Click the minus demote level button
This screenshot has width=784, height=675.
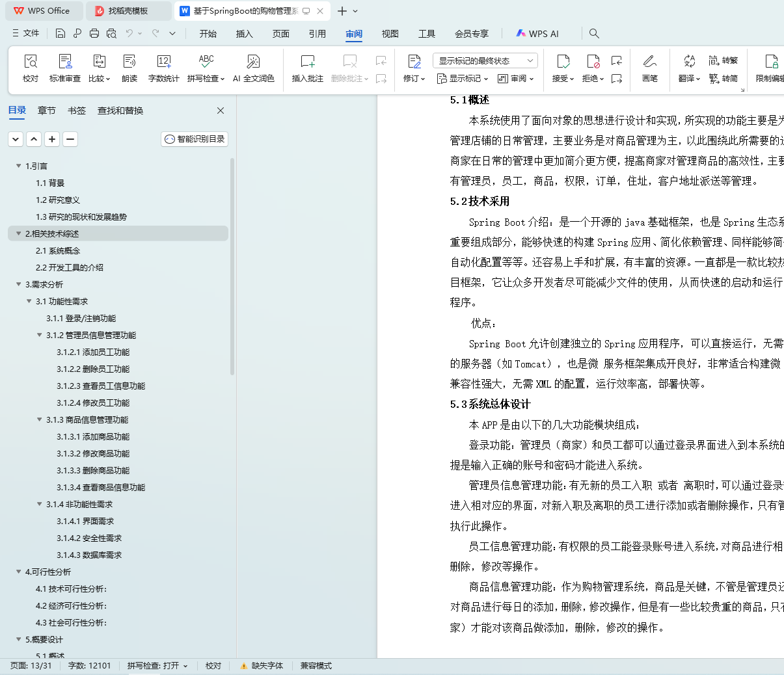click(70, 139)
